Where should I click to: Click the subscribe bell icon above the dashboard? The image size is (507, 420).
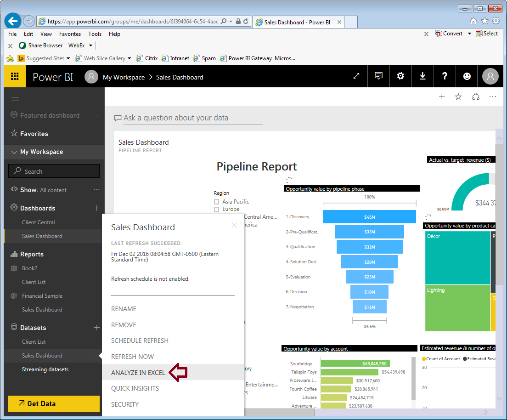(x=475, y=96)
